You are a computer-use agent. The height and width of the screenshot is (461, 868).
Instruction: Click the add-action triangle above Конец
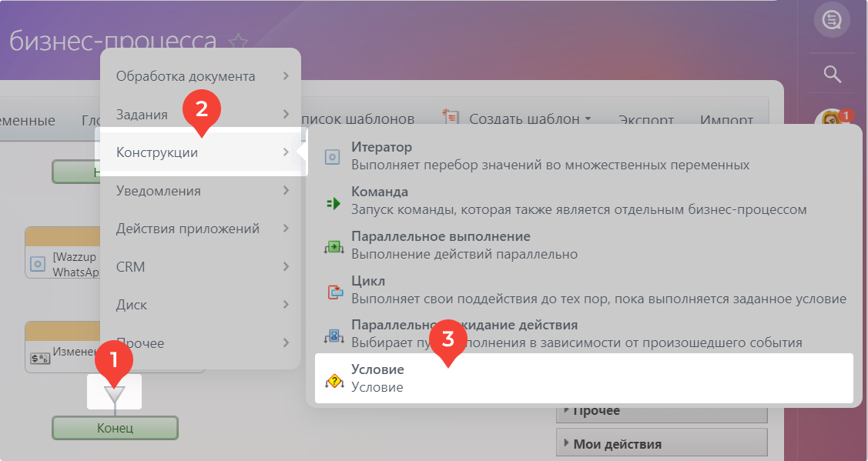click(114, 394)
